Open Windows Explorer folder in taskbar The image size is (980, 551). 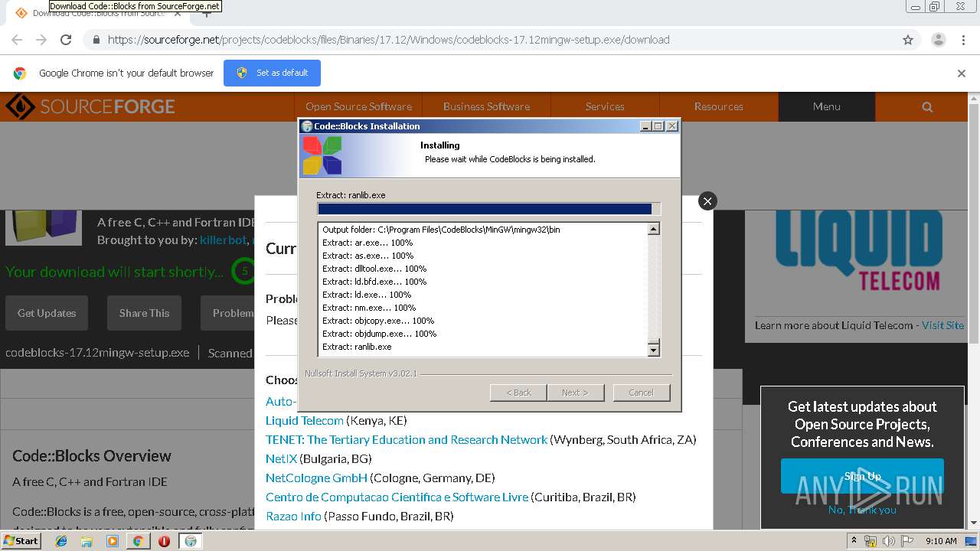point(87,541)
